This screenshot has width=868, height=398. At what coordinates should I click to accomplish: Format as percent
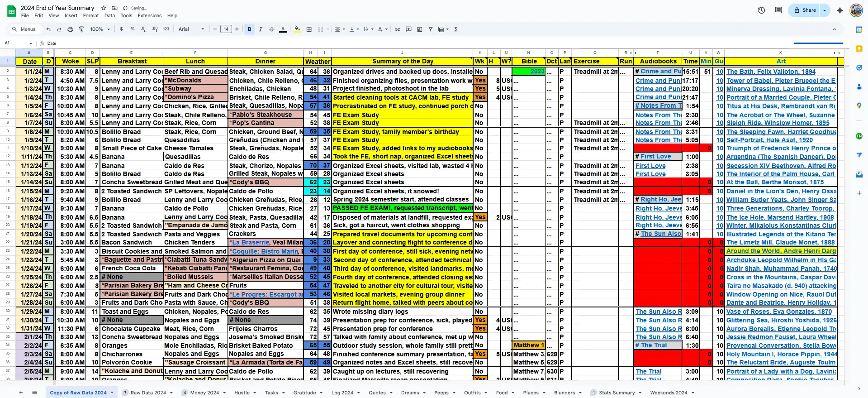(133, 29)
